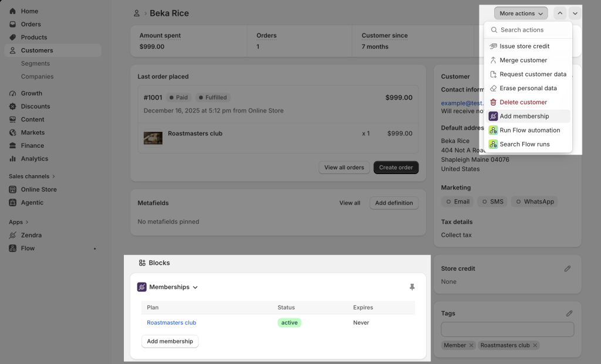Click Add definition for metafields
Screen dimensions: 601x364
point(394,203)
